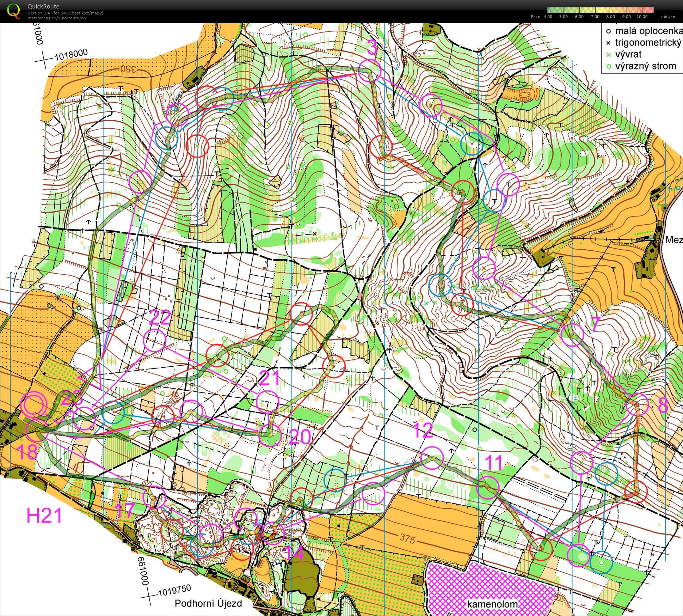
Task: Click control number 14 label
Action: click(x=294, y=554)
